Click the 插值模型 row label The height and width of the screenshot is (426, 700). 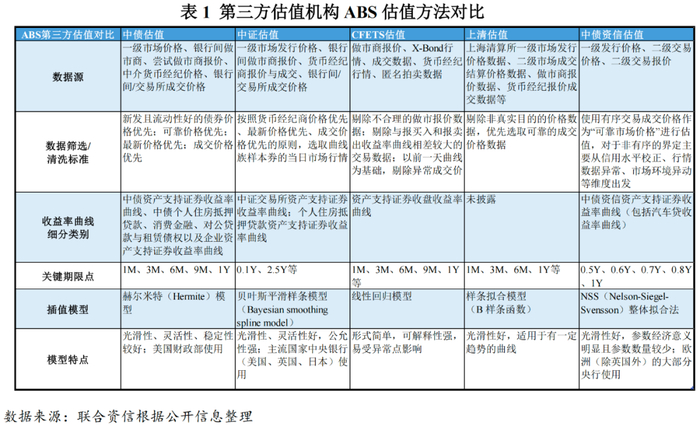coord(68,309)
